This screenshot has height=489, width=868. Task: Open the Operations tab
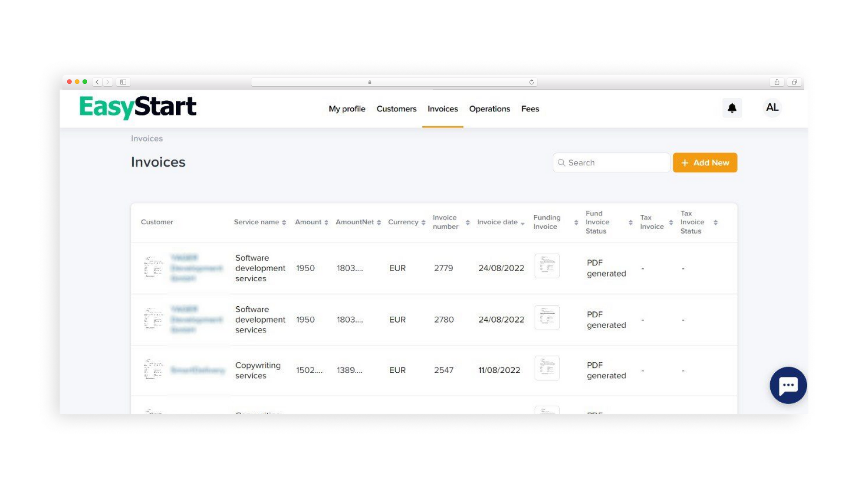point(489,109)
